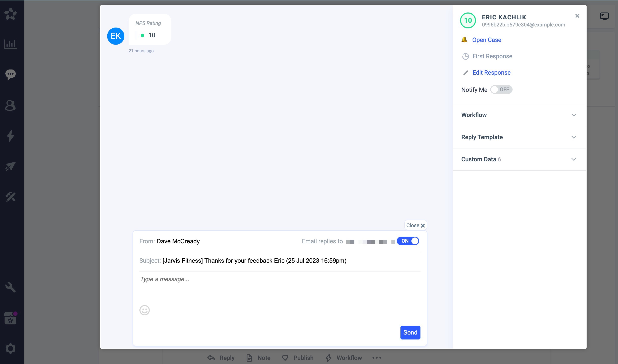Click the Edit Response link
Viewport: 618px width, 364px height.
(491, 72)
